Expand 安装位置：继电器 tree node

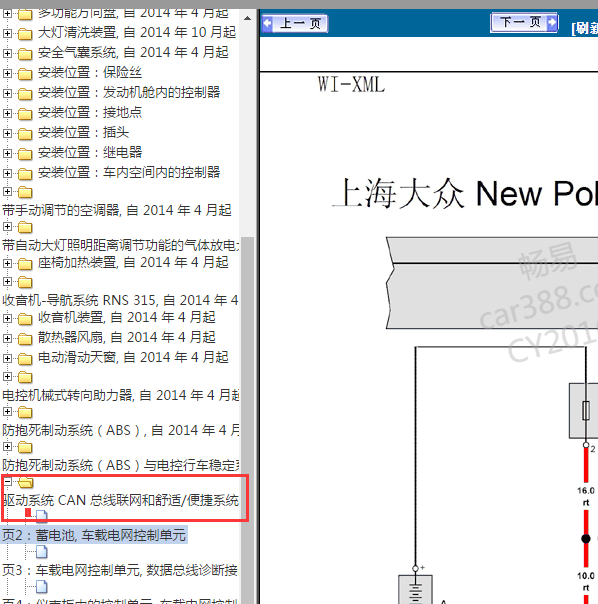(7, 153)
